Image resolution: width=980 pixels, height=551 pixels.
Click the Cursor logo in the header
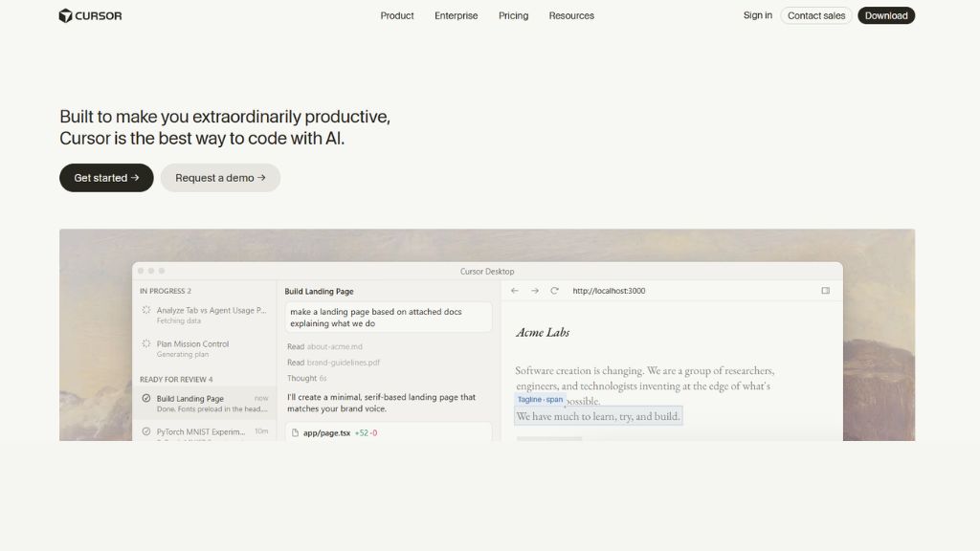point(90,15)
